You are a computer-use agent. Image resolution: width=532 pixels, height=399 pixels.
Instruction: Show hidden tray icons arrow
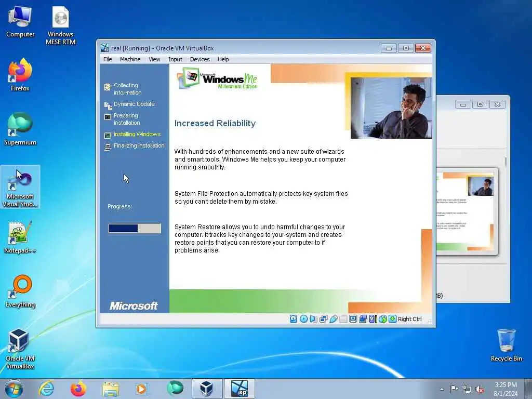(x=442, y=389)
